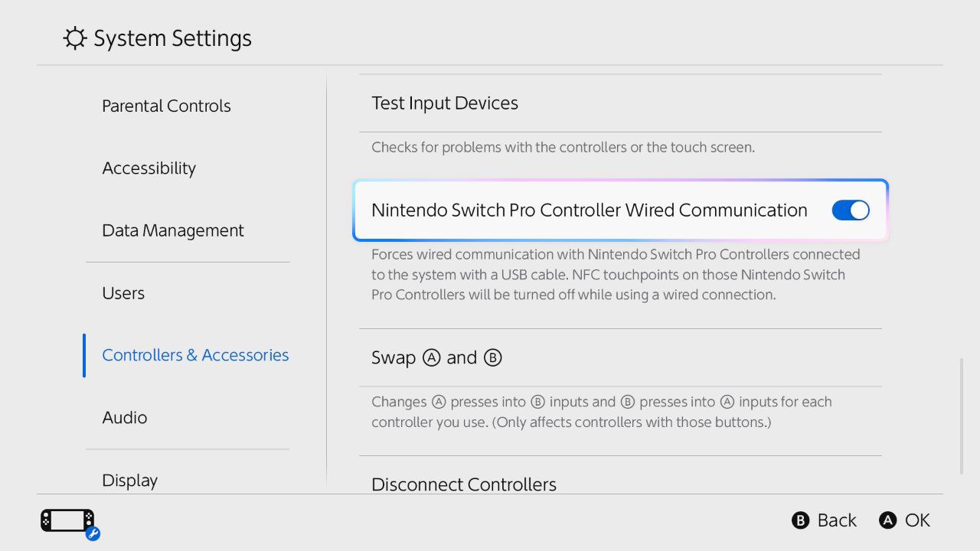Image resolution: width=980 pixels, height=551 pixels.
Task: Click the B button icon next to Back
Action: [800, 520]
